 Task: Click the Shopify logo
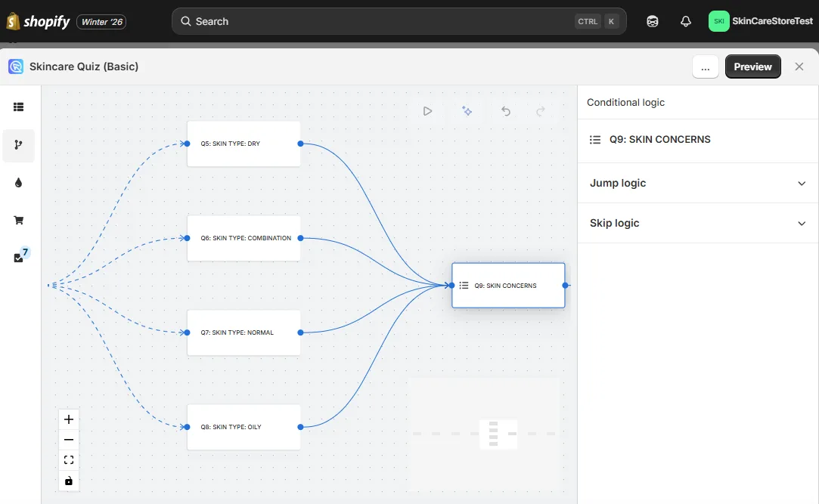coord(38,21)
